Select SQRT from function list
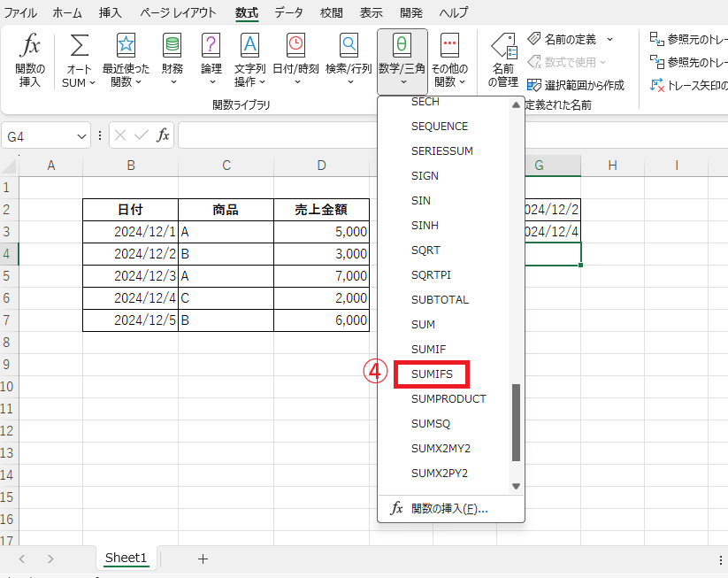The height and width of the screenshot is (578, 728). pos(425,250)
